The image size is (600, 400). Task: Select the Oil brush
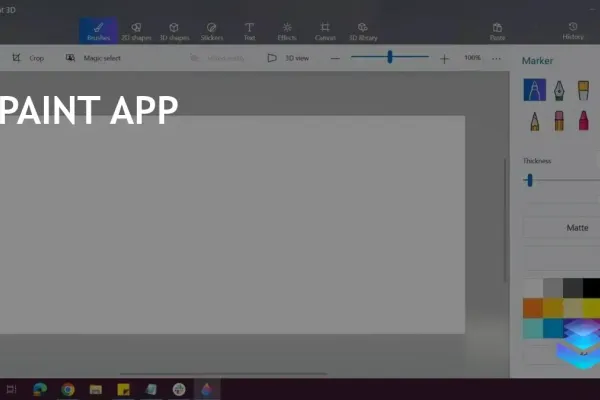click(583, 90)
